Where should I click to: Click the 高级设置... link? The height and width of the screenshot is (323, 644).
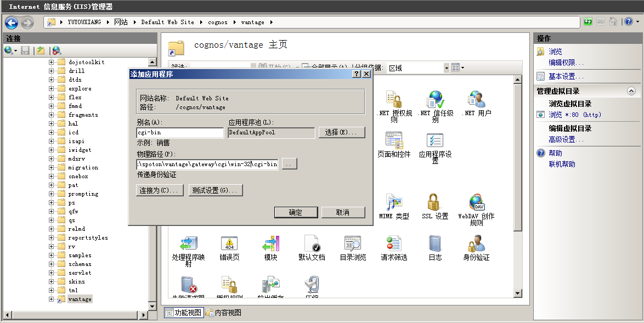click(x=566, y=139)
